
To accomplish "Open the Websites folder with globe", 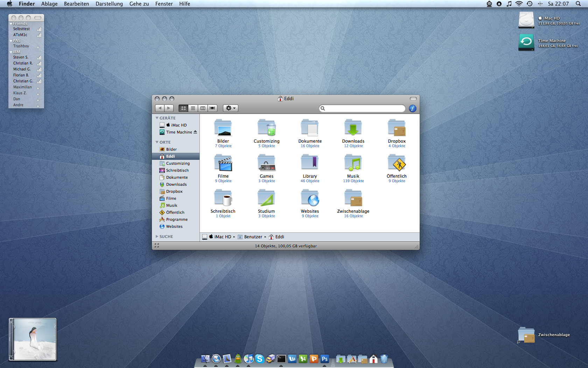I will click(x=310, y=198).
